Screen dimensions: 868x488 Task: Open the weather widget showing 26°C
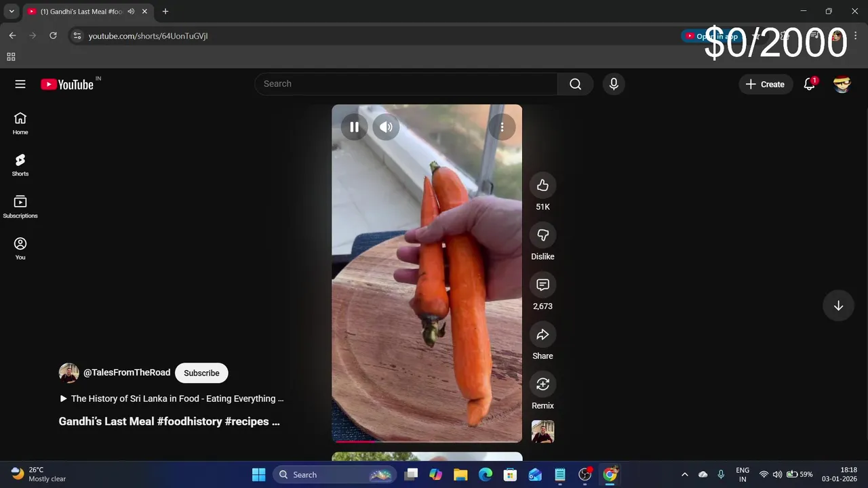[39, 474]
